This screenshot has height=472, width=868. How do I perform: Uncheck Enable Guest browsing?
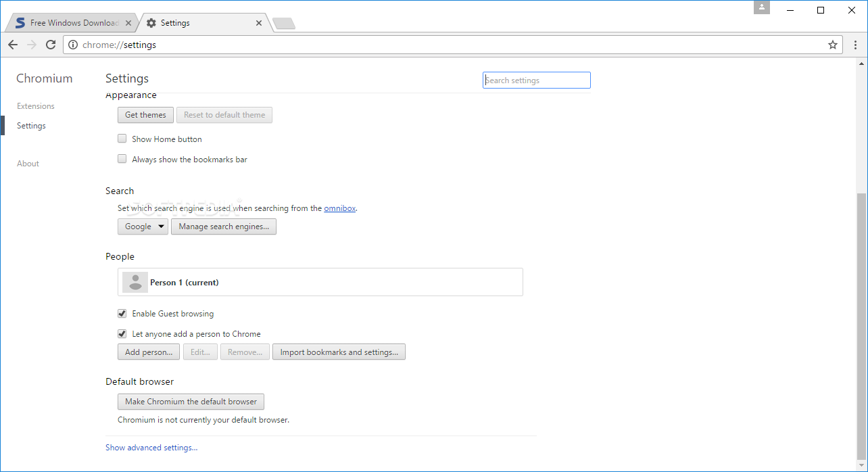click(122, 314)
